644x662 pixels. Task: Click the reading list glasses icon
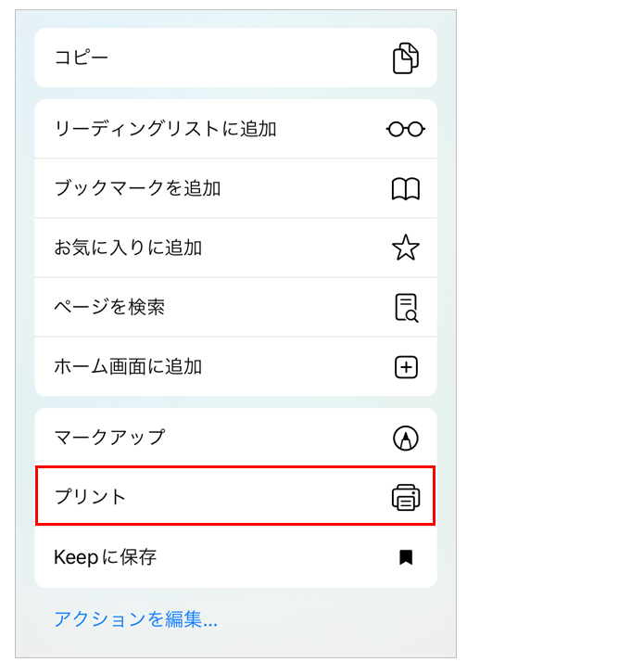pyautogui.click(x=406, y=129)
